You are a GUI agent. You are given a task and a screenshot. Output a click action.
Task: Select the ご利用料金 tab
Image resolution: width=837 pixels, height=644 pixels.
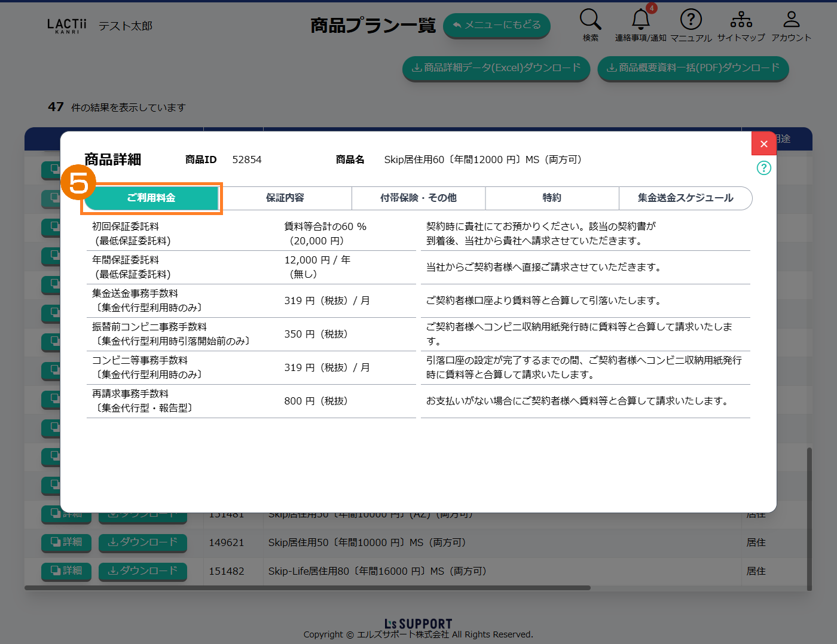(151, 198)
